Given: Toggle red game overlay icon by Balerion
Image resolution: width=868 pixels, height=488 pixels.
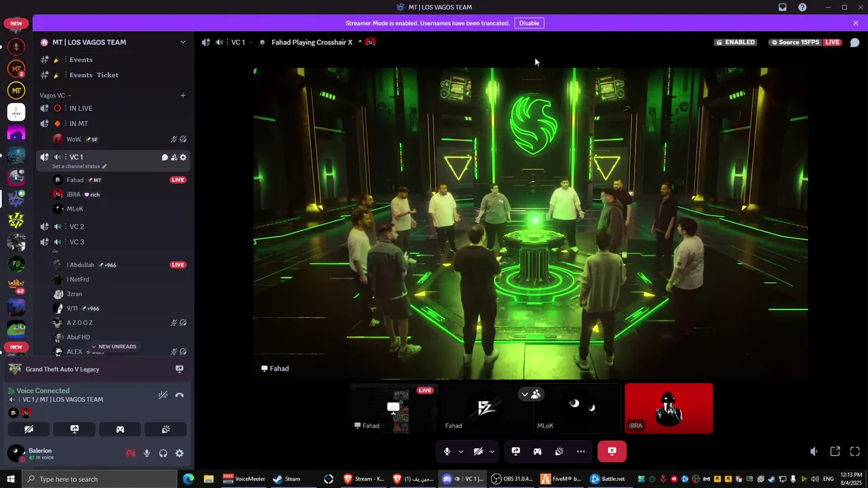Looking at the screenshot, I should [x=131, y=453].
